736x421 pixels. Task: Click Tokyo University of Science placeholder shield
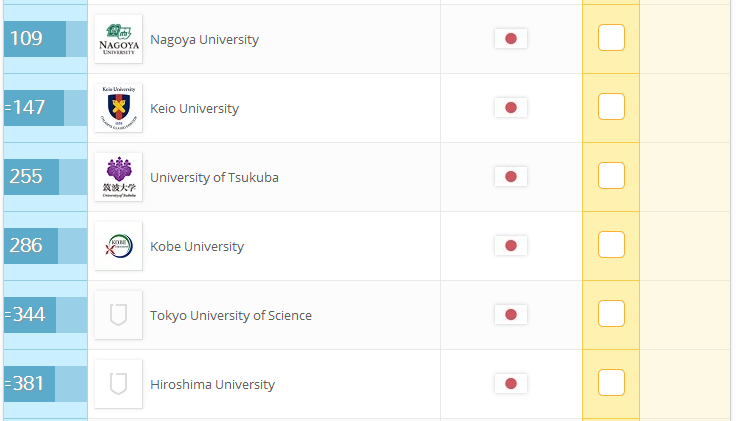click(x=118, y=315)
